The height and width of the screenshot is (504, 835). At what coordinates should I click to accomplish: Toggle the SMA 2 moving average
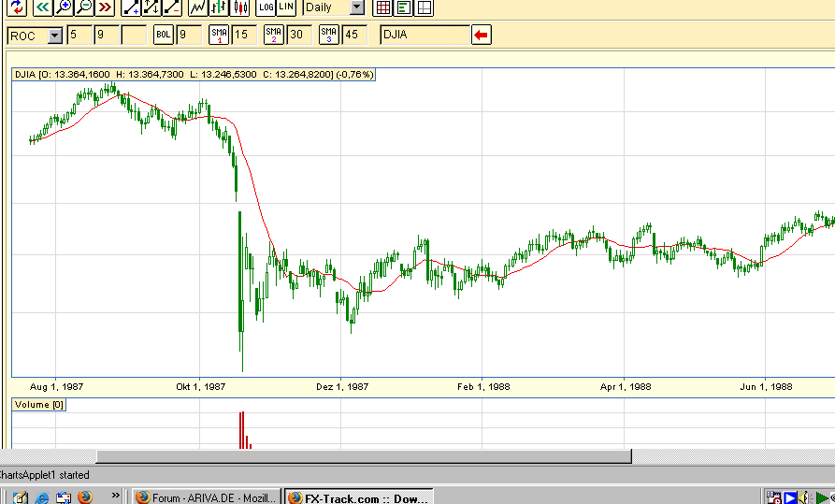[274, 35]
